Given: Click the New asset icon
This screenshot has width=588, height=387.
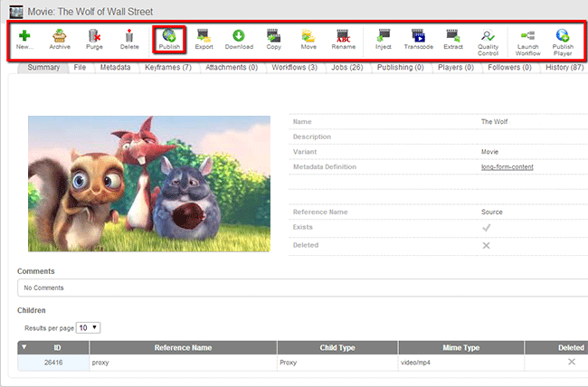Looking at the screenshot, I should click(x=24, y=37).
